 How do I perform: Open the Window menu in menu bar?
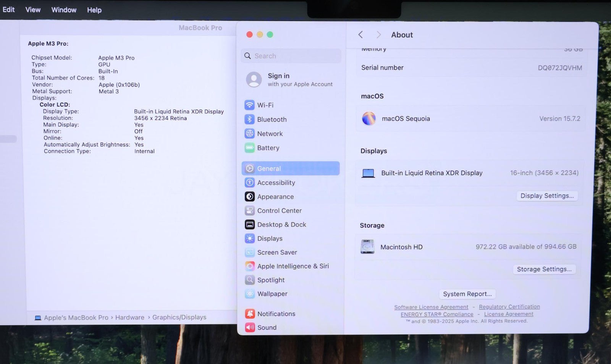[64, 10]
